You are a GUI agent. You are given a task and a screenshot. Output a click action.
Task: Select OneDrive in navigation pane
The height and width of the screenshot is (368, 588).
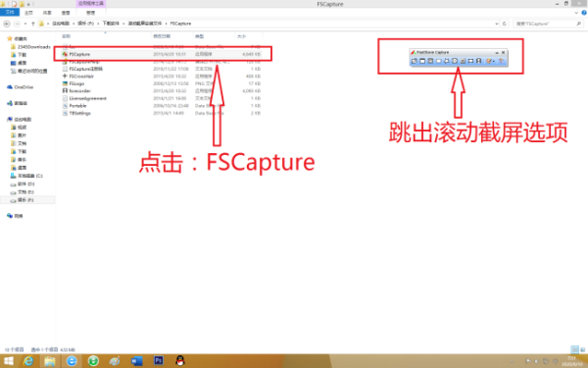21,87
